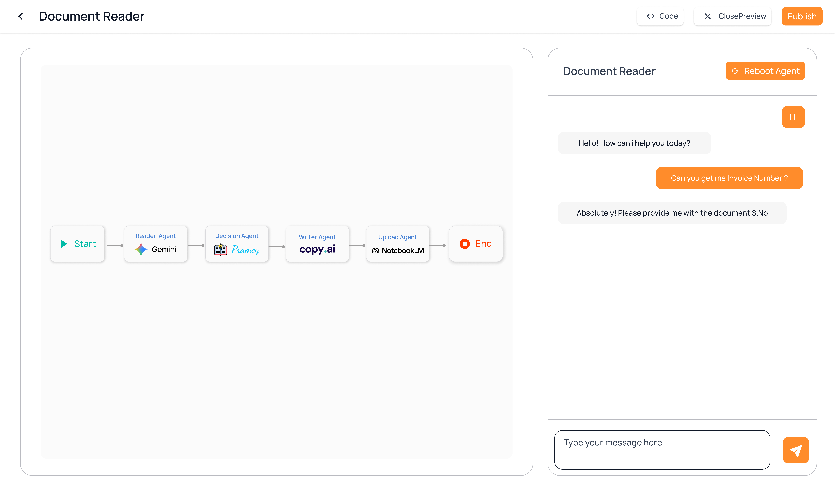Select the Reader Agent node label

tap(156, 236)
